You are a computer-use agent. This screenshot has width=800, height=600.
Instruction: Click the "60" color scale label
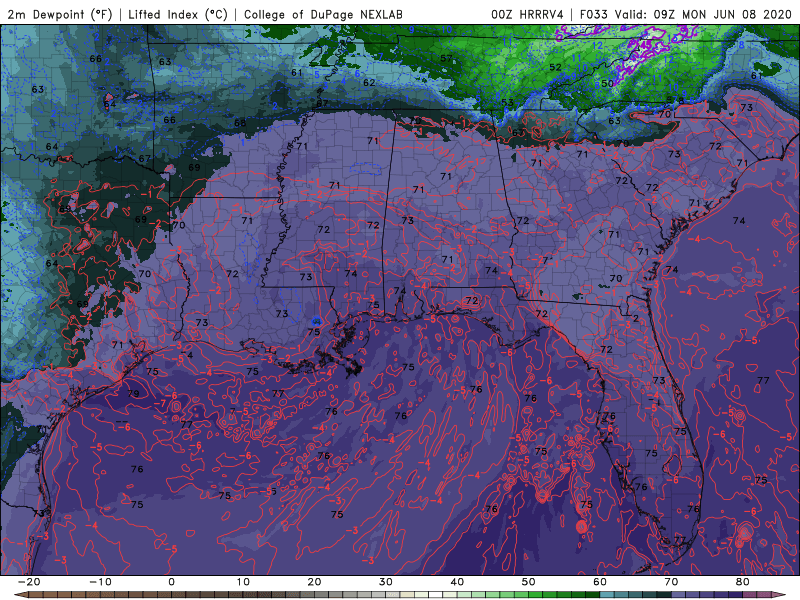coord(600,582)
